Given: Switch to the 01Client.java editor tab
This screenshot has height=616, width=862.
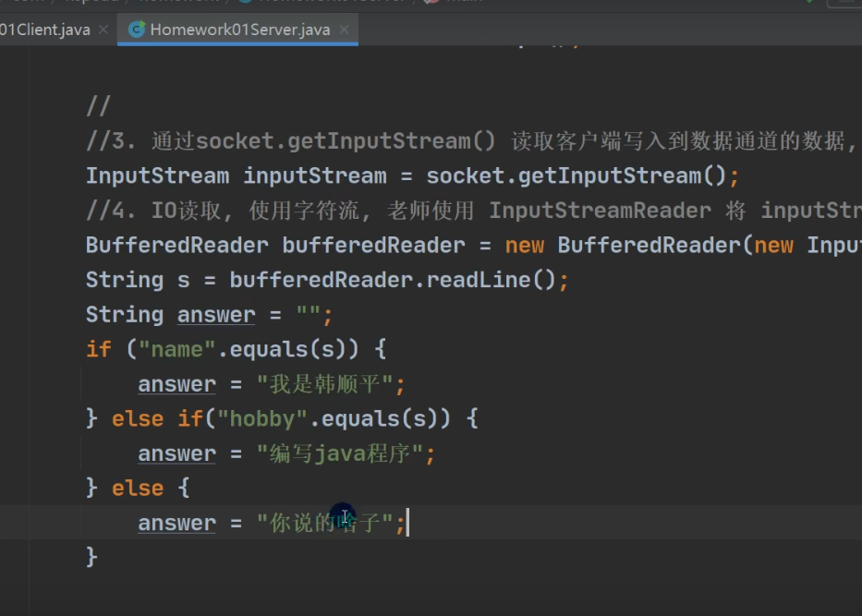Looking at the screenshot, I should click(x=45, y=30).
